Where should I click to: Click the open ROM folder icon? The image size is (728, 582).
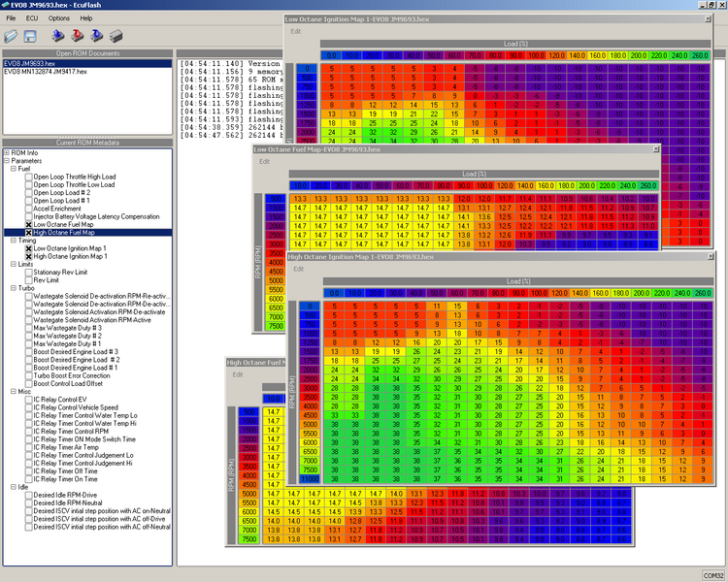[11, 36]
